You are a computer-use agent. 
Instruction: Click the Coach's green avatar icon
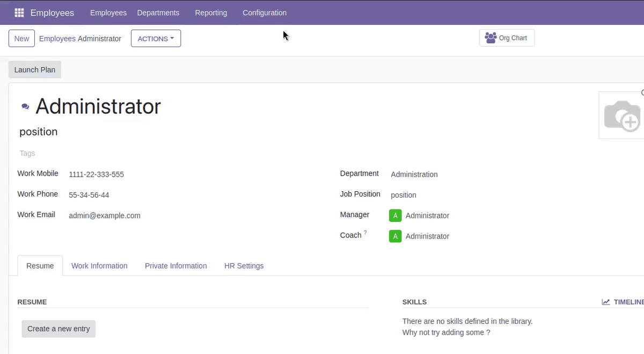[x=395, y=236]
